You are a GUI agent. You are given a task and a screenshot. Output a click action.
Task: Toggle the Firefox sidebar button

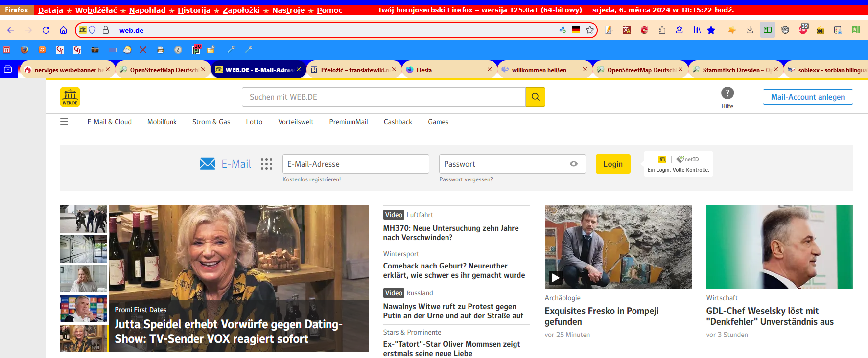pyautogui.click(x=767, y=30)
